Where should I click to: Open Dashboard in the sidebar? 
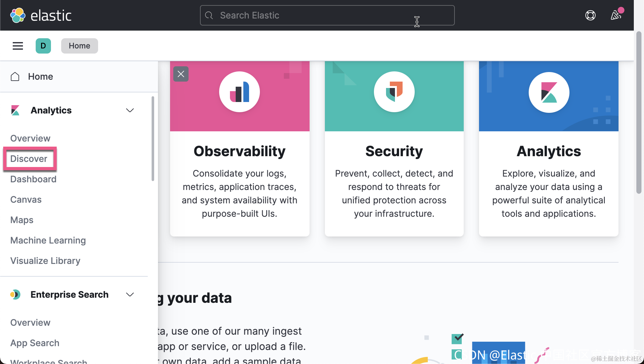(33, 179)
